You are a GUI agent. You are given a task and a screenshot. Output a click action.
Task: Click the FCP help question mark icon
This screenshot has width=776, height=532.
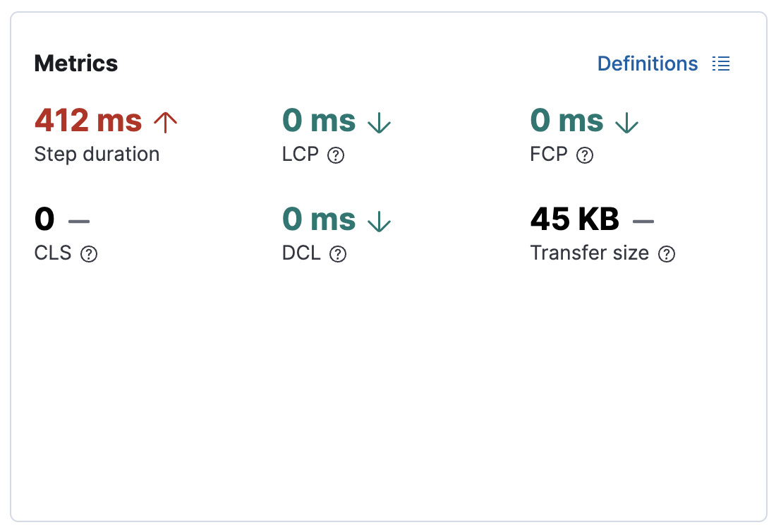click(x=584, y=155)
